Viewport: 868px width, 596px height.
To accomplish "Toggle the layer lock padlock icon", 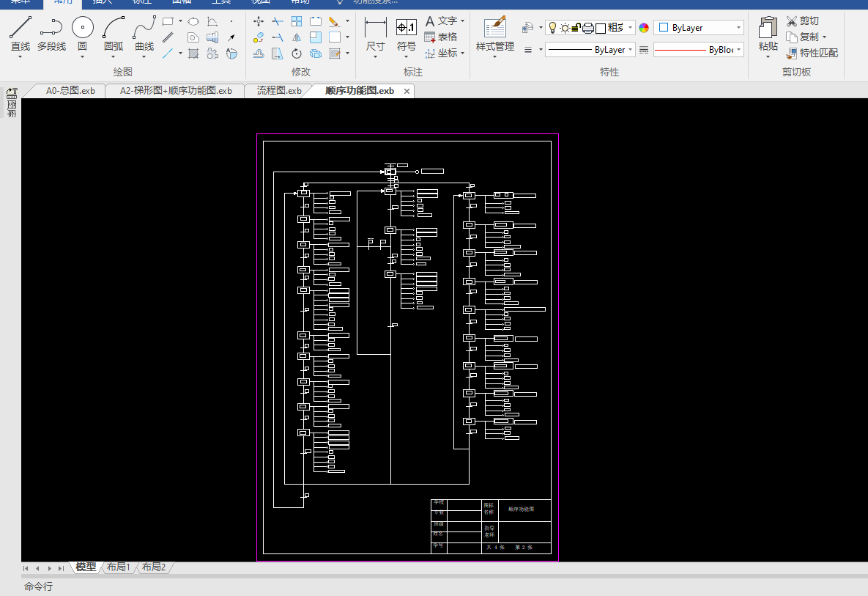I will pyautogui.click(x=576, y=28).
